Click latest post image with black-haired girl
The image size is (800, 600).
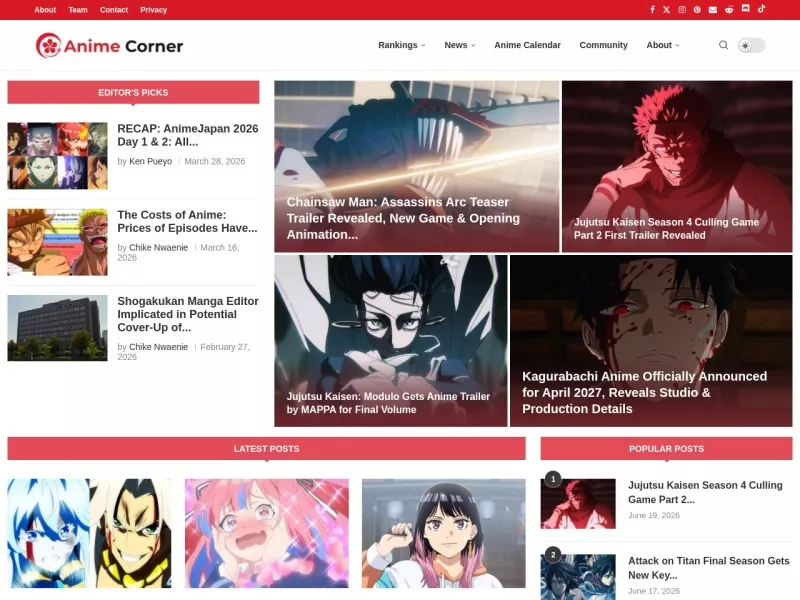click(444, 533)
